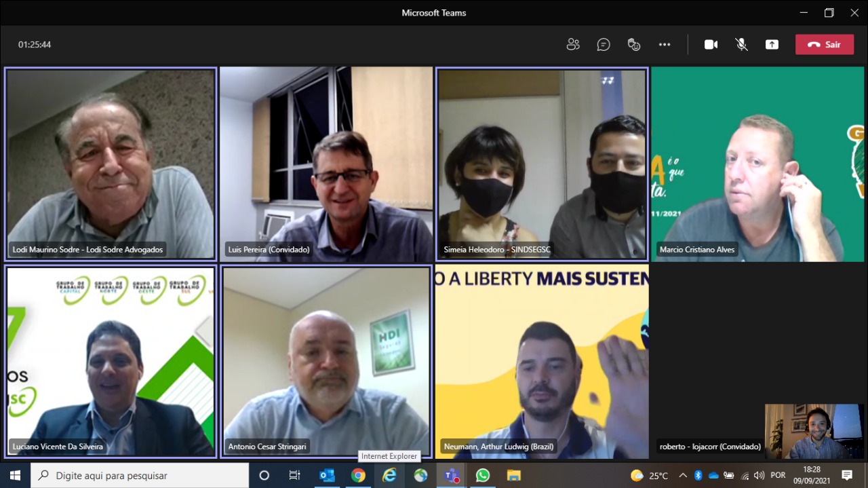The width and height of the screenshot is (868, 488).
Task: Share screen content in the meeting
Action: (772, 45)
